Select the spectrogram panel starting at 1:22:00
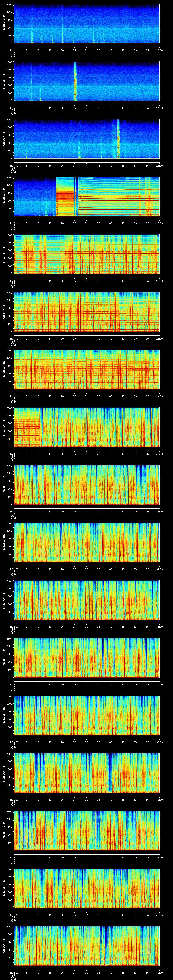This screenshot has width=173, height=980. 86,24
